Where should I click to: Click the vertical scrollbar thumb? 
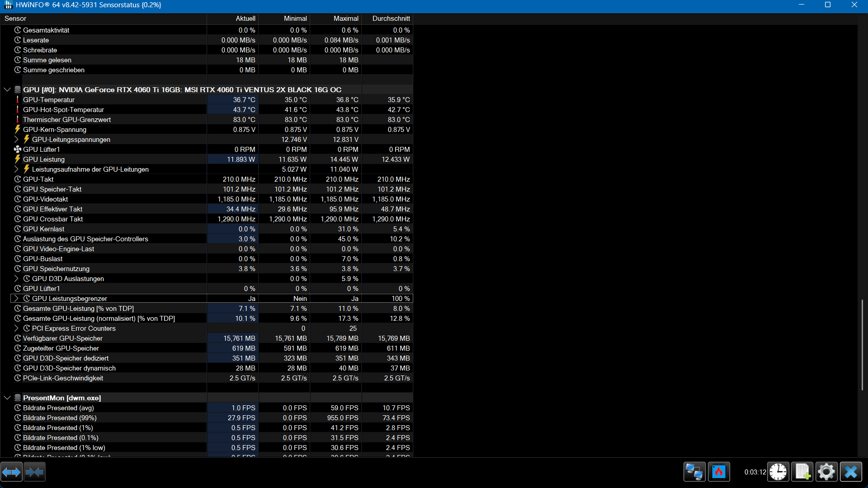pyautogui.click(x=862, y=344)
